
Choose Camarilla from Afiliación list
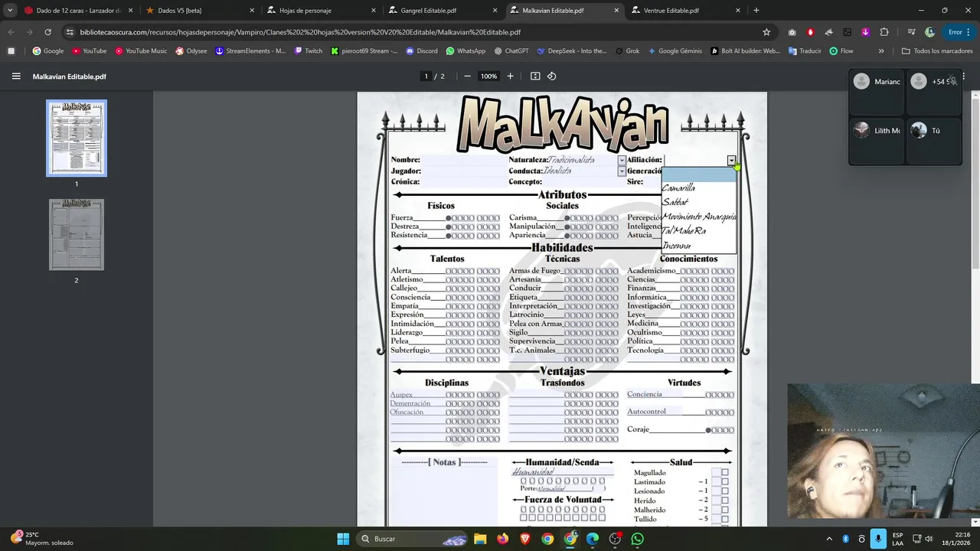pyautogui.click(x=699, y=188)
